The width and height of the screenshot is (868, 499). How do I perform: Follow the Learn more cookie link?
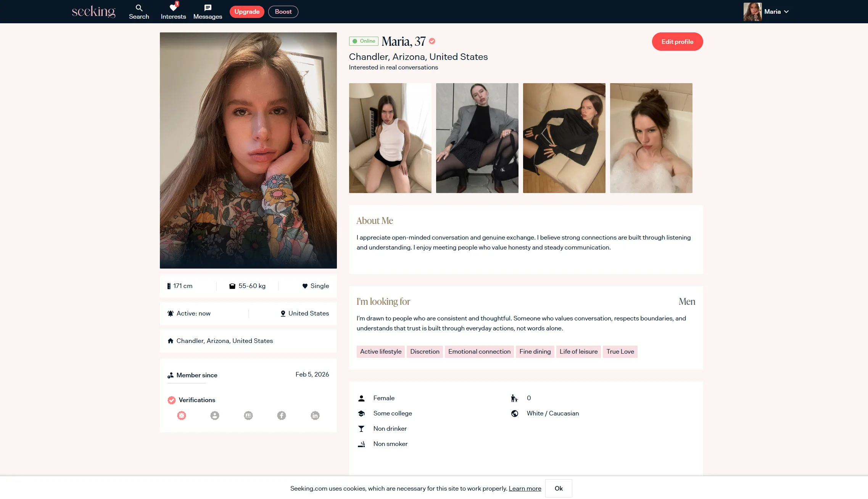point(525,488)
